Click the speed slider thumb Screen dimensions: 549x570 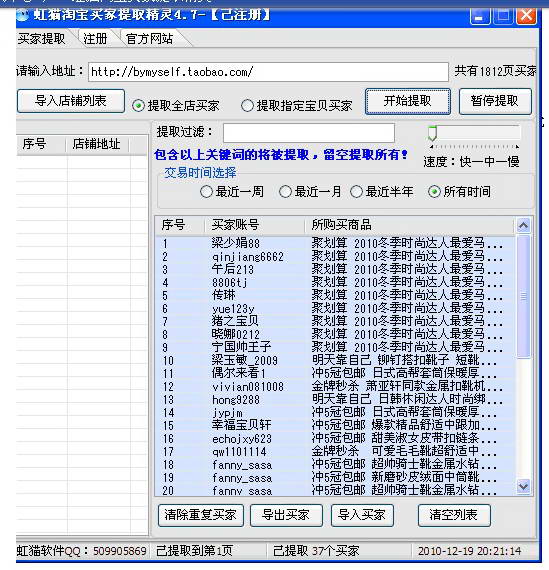[432, 133]
